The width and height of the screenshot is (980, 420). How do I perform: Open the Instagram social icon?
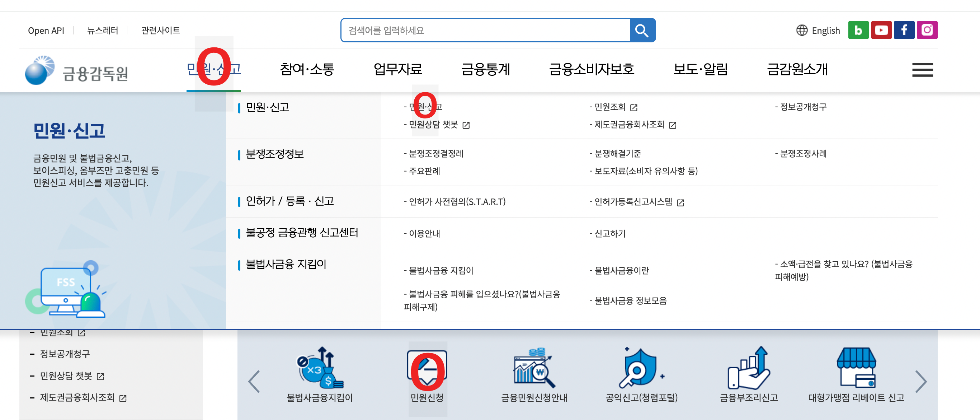927,30
